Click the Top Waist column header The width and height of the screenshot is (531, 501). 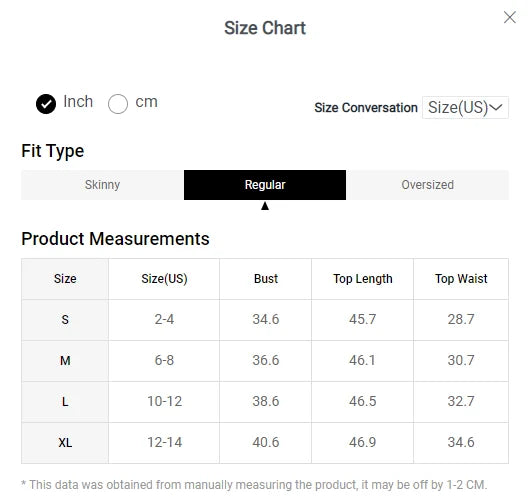click(x=461, y=279)
